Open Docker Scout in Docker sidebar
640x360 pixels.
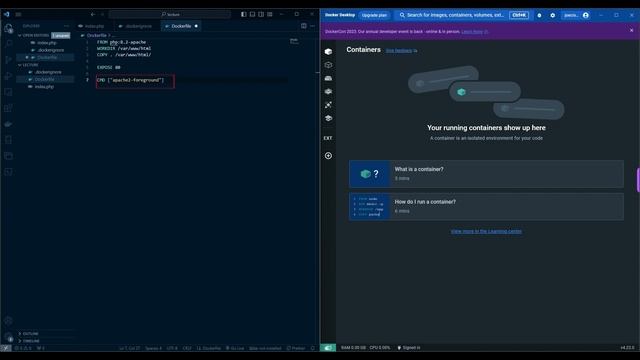328,105
